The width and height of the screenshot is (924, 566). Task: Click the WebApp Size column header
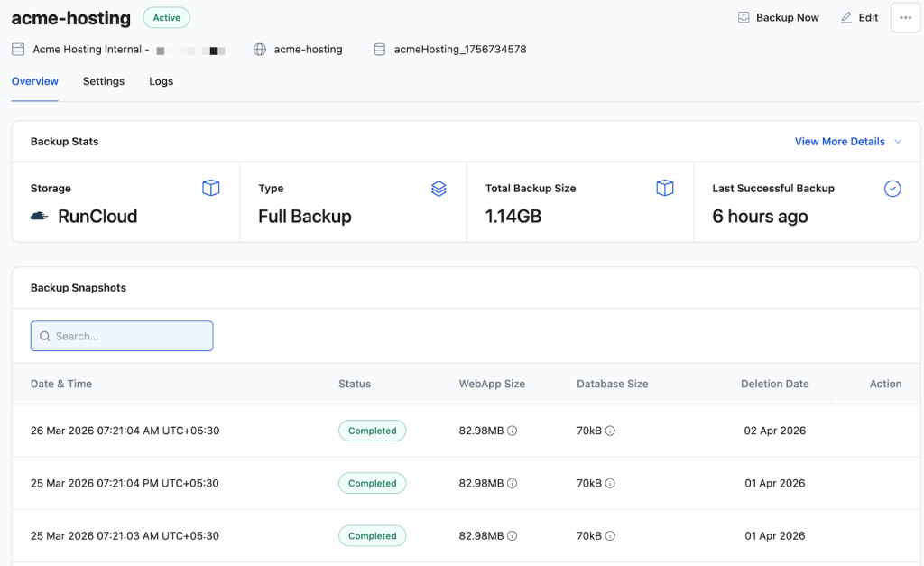[x=492, y=384]
